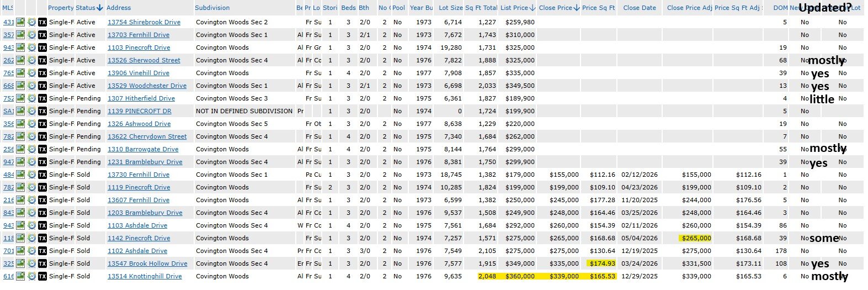Open 13529 Woodchester Drive listing link
The height and width of the screenshot is (290, 868).
[147, 86]
